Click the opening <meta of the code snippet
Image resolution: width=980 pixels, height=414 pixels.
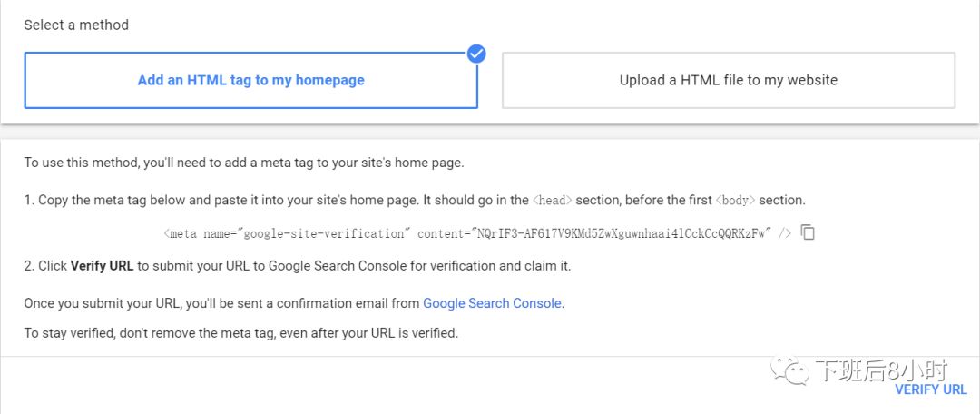coord(181,233)
